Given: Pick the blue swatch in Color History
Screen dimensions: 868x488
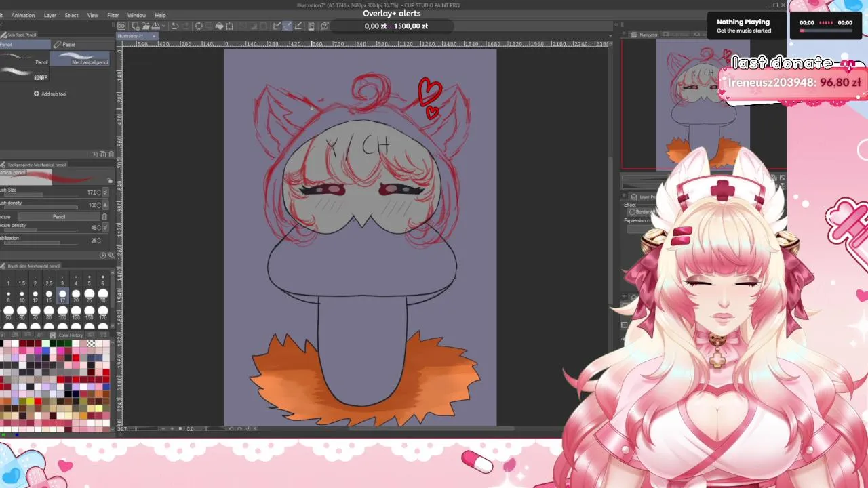Looking at the screenshot, I should [x=46, y=350].
